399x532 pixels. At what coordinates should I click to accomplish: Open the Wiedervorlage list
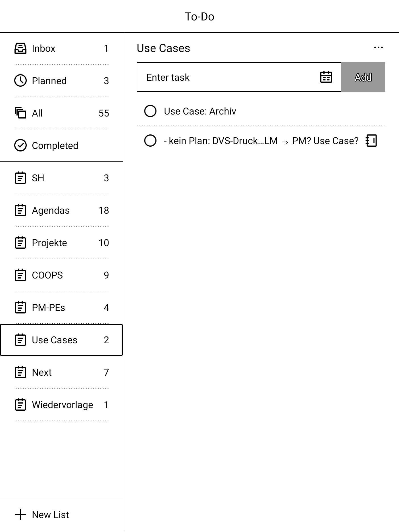tap(62, 405)
